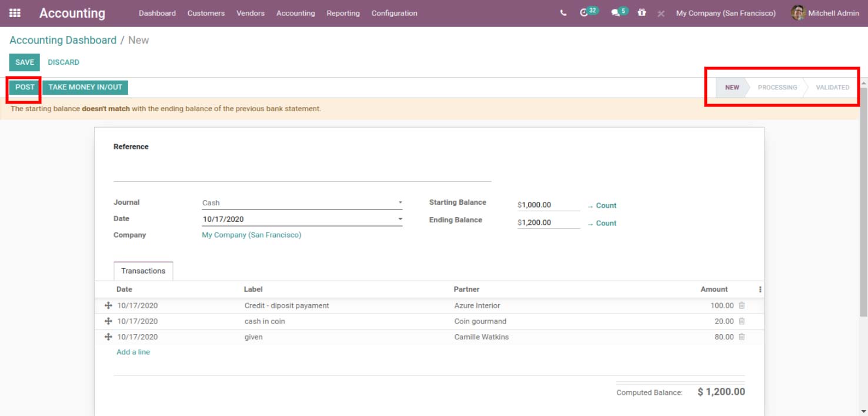
Task: Delete the Credit - diposit payament line
Action: (x=742, y=305)
